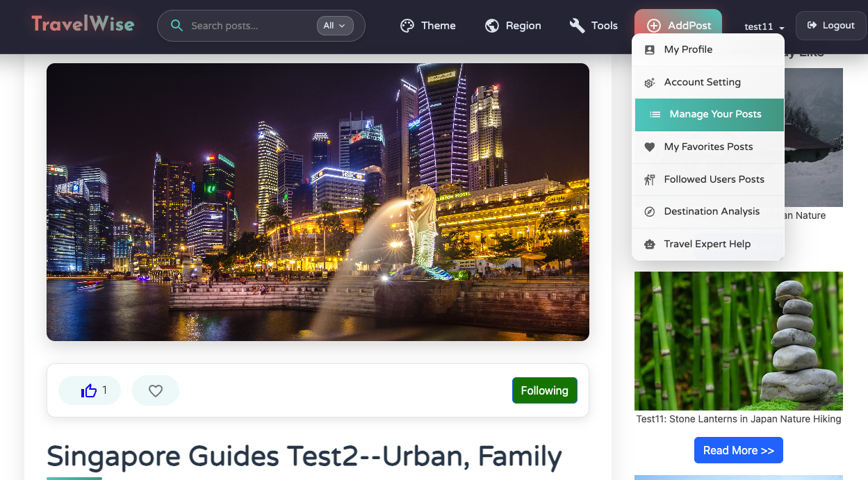868x480 pixels.
Task: Click the AddPost plus button
Action: coord(678,26)
